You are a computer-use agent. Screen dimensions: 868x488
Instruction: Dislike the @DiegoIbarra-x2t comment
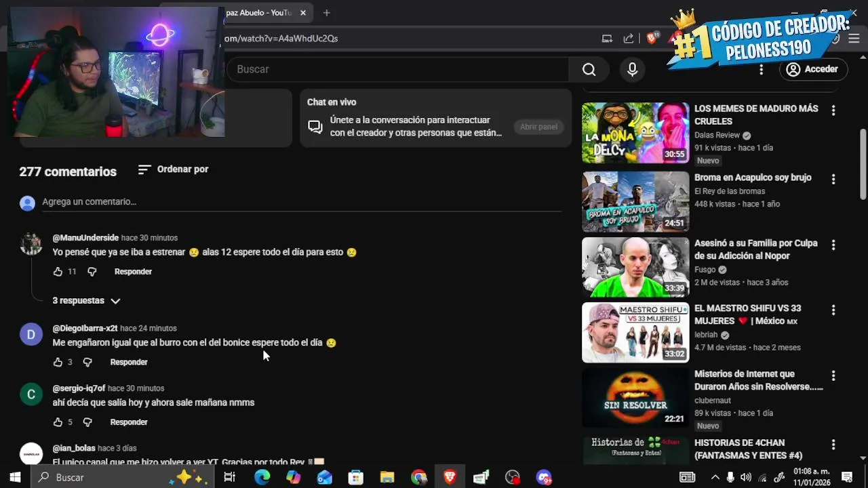pyautogui.click(x=87, y=363)
